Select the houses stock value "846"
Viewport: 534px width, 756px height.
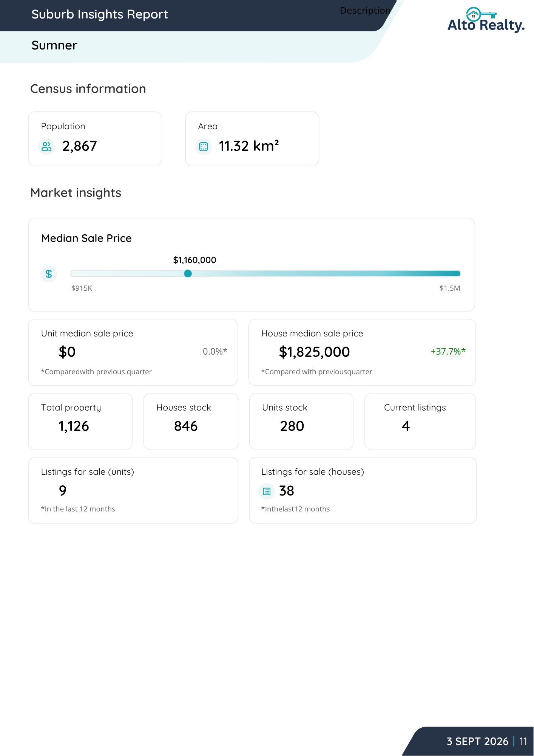coord(186,426)
